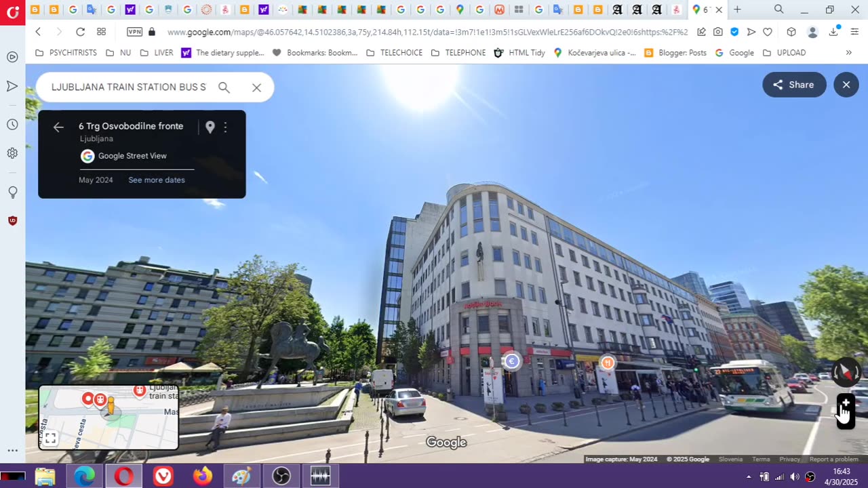The height and width of the screenshot is (488, 868).
Task: Launch Microsoft Edge from the taskbar
Action: point(85,476)
